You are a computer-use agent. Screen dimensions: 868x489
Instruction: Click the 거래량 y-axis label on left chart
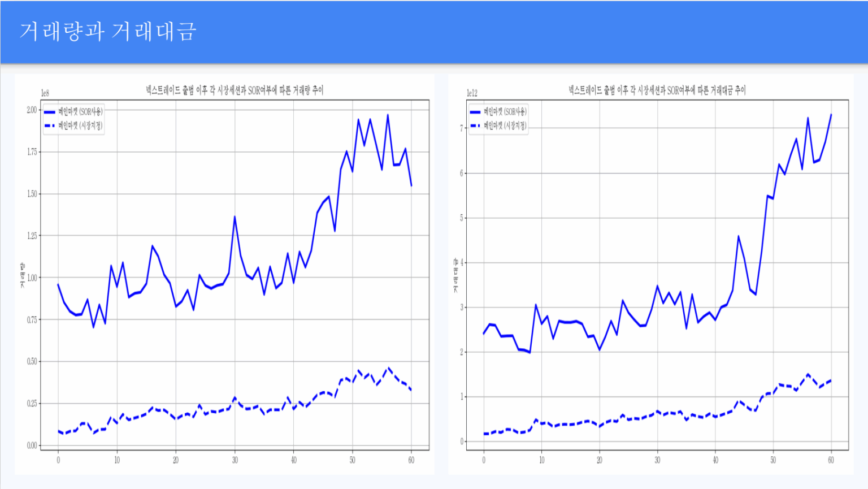pyautogui.click(x=23, y=275)
